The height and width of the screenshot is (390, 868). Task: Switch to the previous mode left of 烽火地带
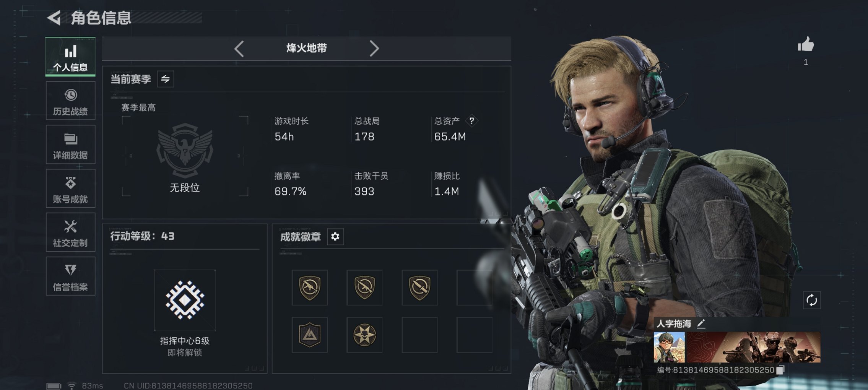pyautogui.click(x=239, y=49)
